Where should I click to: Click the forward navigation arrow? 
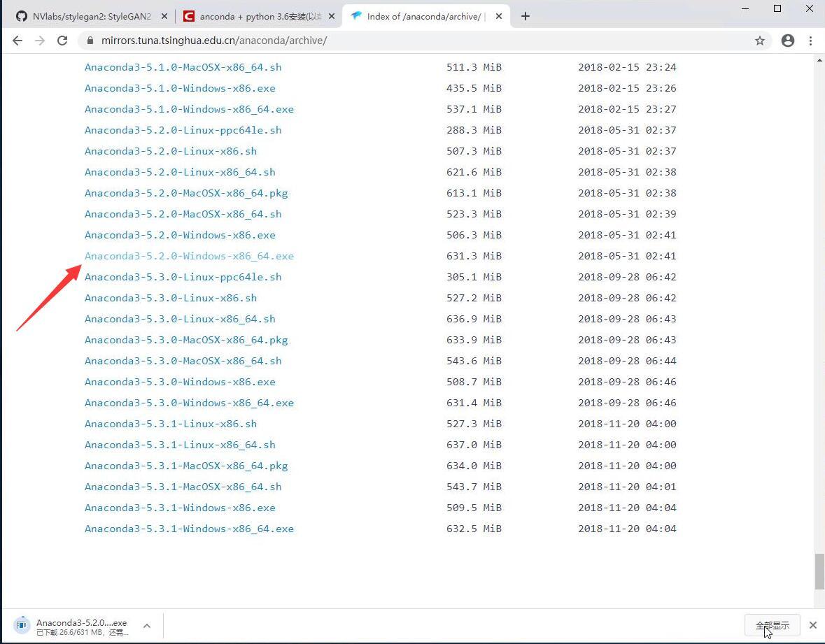click(40, 41)
